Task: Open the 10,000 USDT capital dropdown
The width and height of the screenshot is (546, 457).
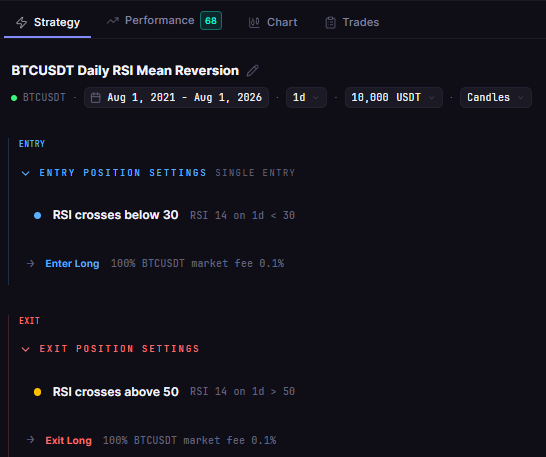Action: [x=394, y=98]
